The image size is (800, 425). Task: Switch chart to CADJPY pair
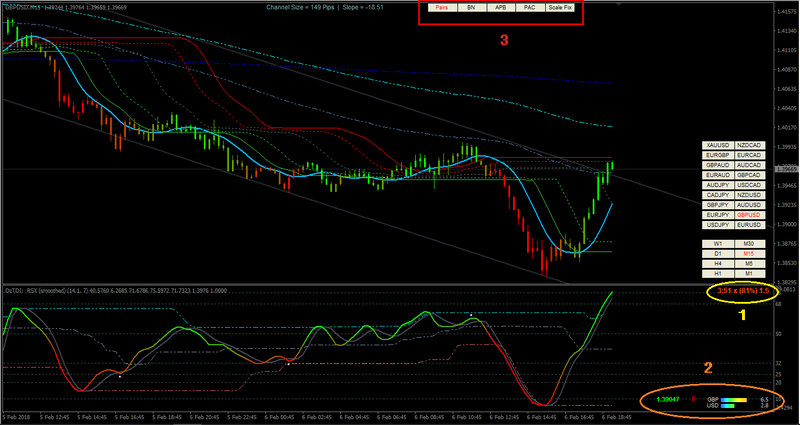(718, 195)
